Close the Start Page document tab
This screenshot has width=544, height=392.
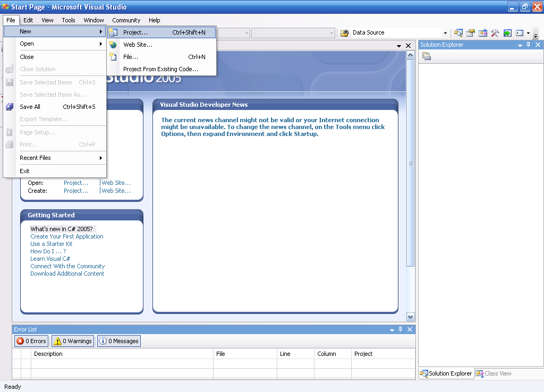pos(409,46)
